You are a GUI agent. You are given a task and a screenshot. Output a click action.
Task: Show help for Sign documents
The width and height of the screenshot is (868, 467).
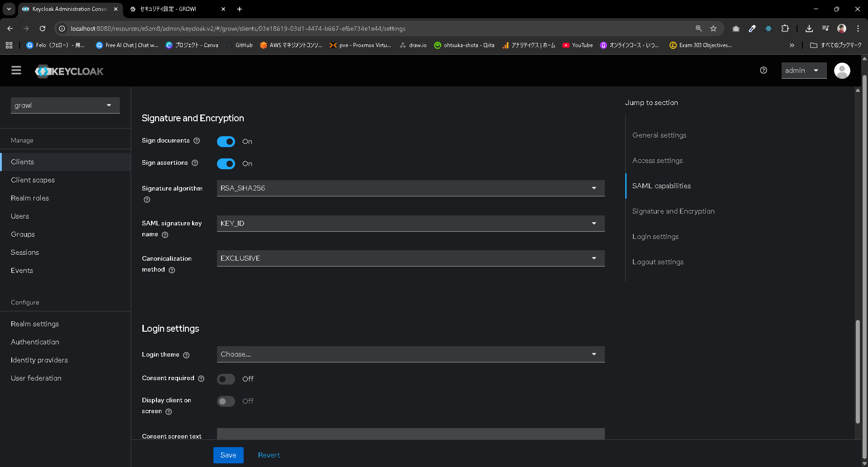point(197,141)
